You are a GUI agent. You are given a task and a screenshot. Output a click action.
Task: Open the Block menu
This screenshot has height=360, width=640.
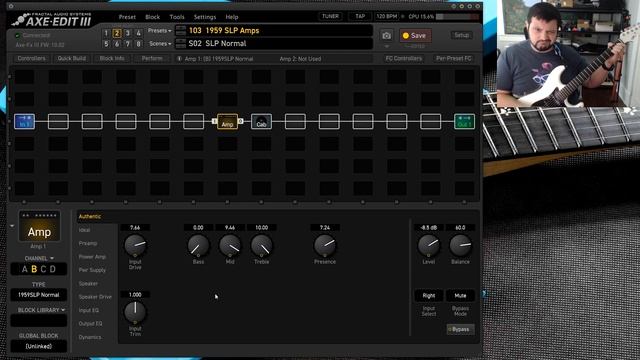click(x=153, y=17)
